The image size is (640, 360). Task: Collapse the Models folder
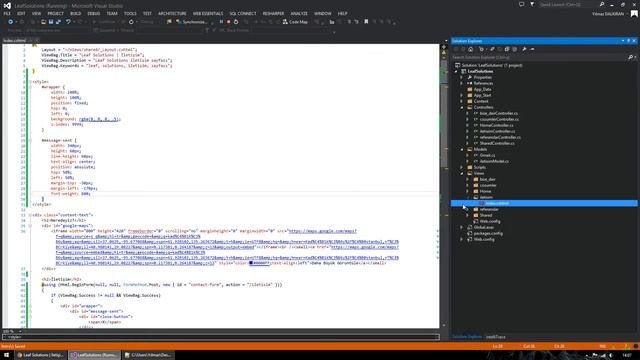(462, 149)
